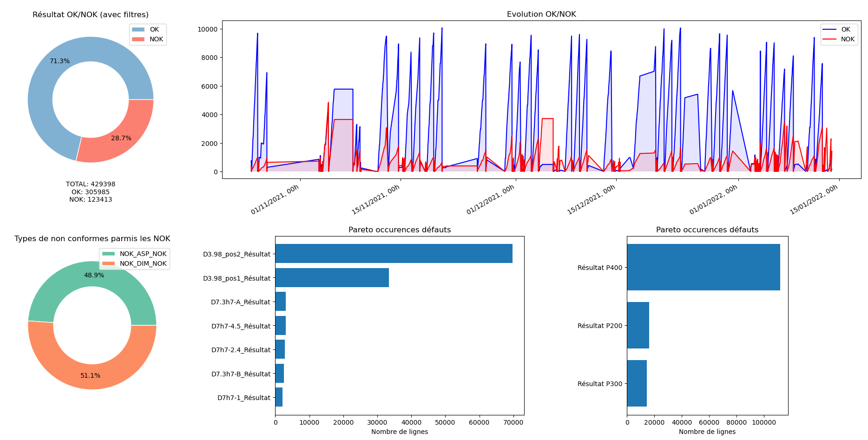Screen dimensions: 868x440
Task: Click the D7.3h7-B_Résultat bar
Action: pos(279,374)
